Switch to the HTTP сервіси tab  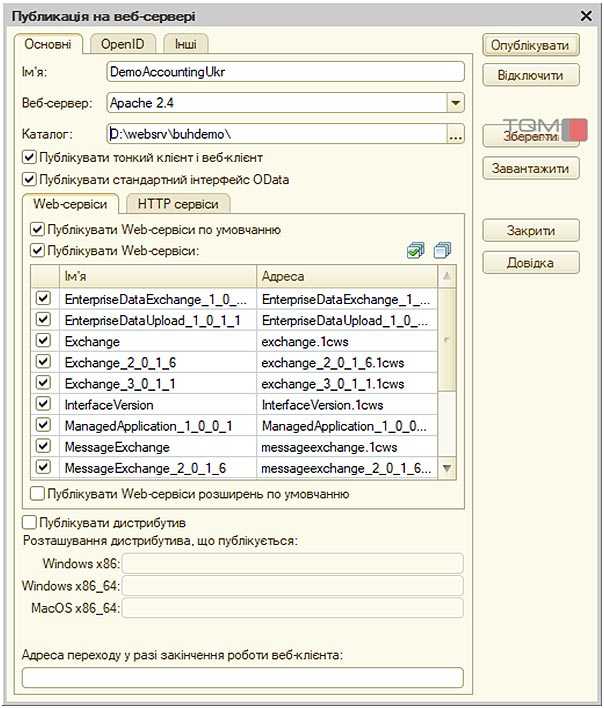pos(177,204)
